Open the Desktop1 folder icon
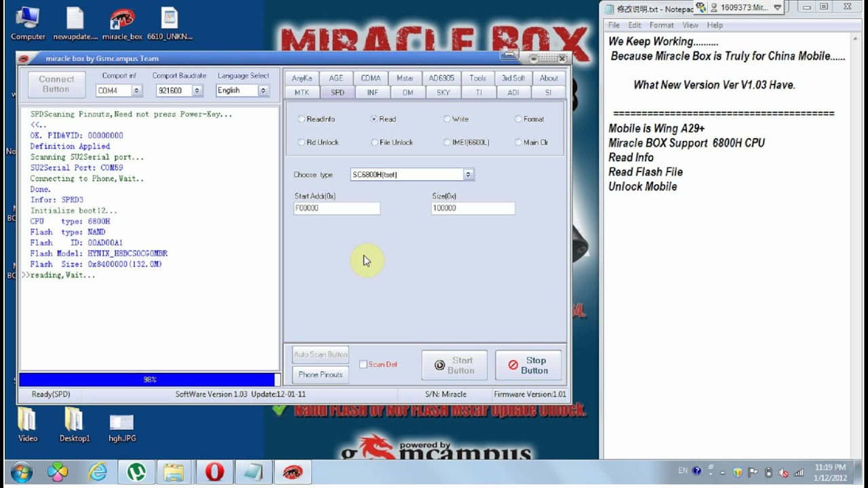The image size is (868, 488). 75,424
